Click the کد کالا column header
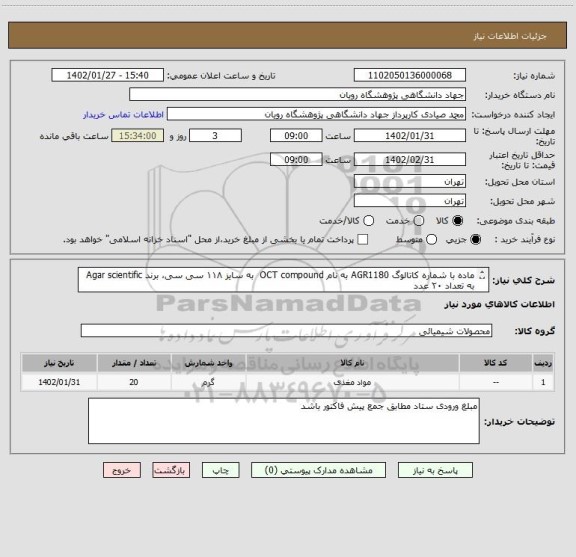The image size is (576, 557). tap(496, 363)
